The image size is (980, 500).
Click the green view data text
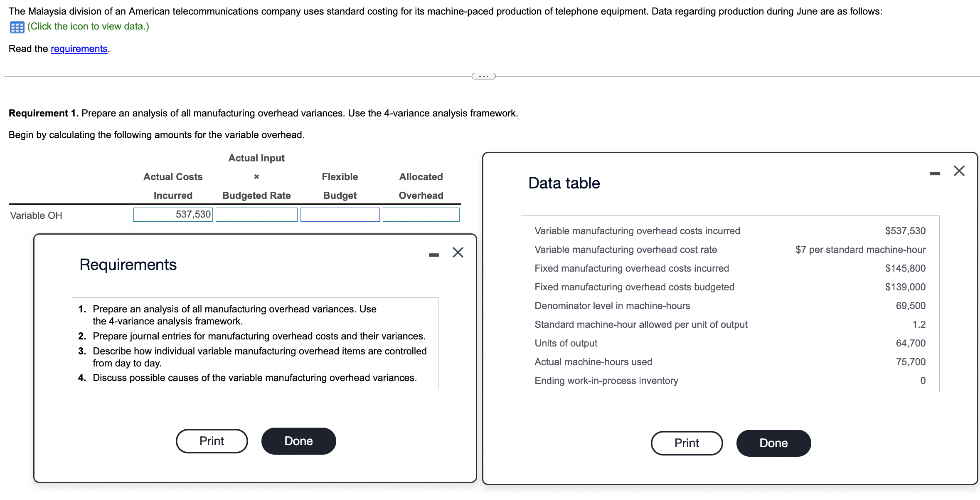pyautogui.click(x=87, y=26)
